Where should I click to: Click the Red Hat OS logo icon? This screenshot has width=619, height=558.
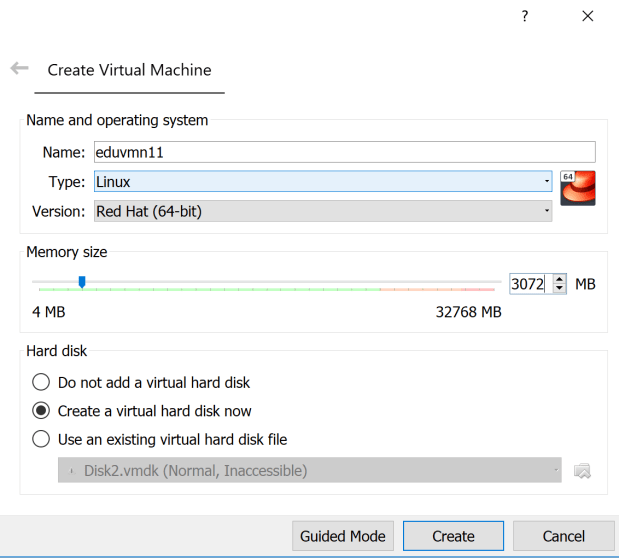(578, 188)
